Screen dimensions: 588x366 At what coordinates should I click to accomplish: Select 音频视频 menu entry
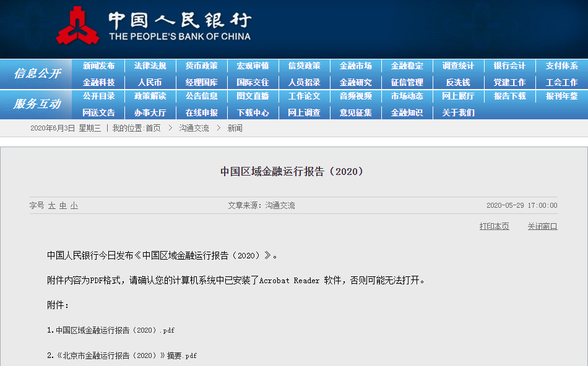(355, 96)
